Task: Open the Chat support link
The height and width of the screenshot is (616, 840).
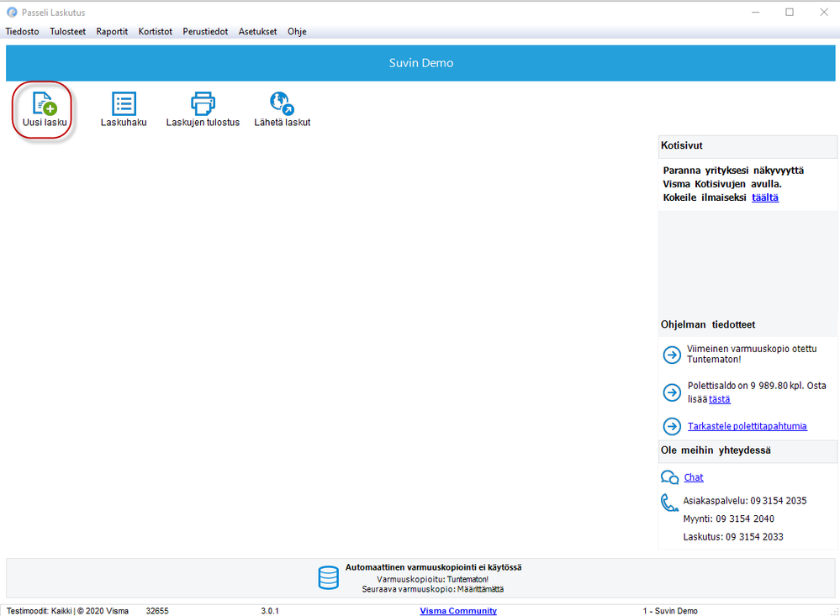Action: (694, 478)
